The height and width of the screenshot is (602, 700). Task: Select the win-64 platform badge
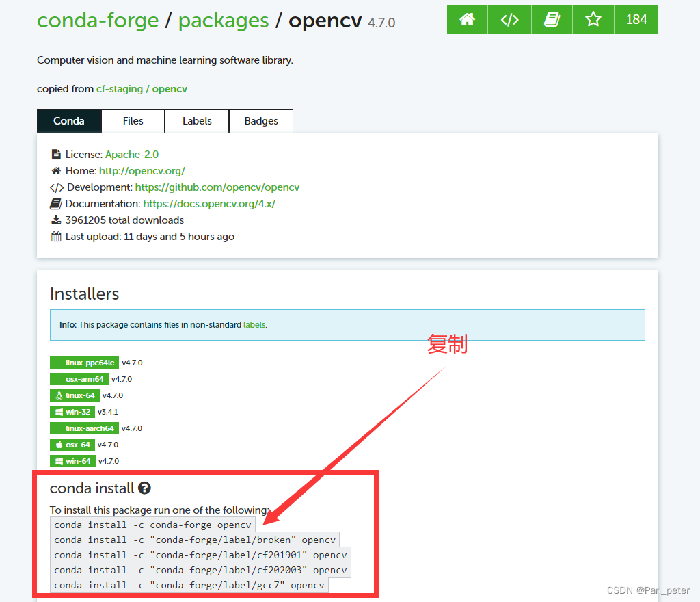pos(72,461)
